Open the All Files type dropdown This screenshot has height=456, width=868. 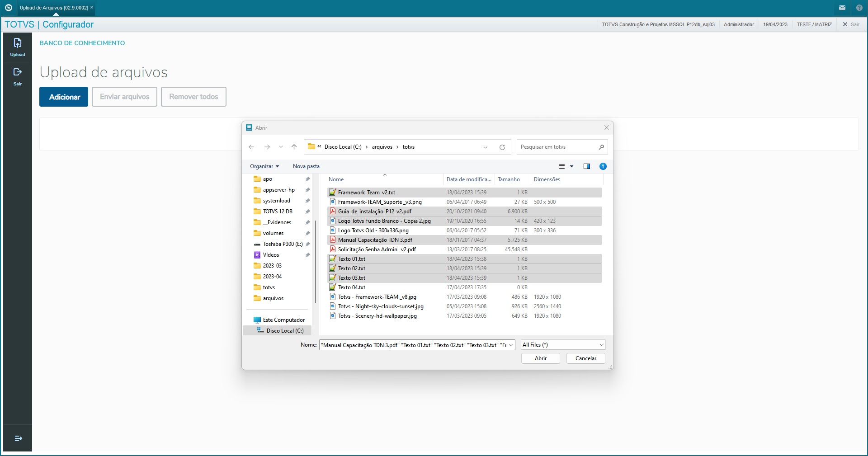[563, 345]
